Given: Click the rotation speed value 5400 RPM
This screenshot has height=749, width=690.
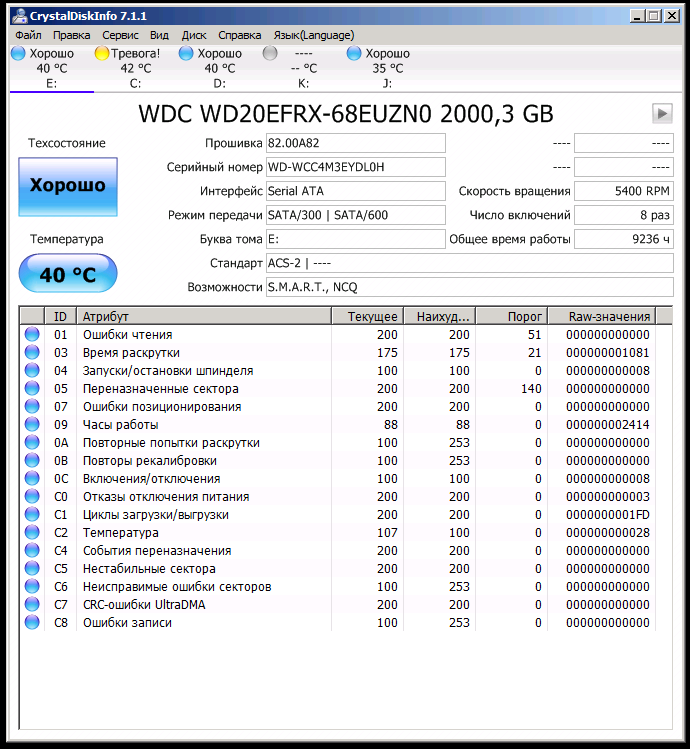Looking at the screenshot, I should pyautogui.click(x=624, y=191).
